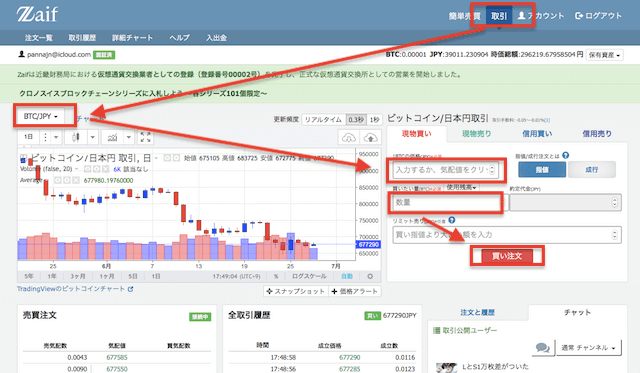Screen dimensions: 640x373
Task: Set update frequency to リアルタイム
Action: [x=323, y=120]
